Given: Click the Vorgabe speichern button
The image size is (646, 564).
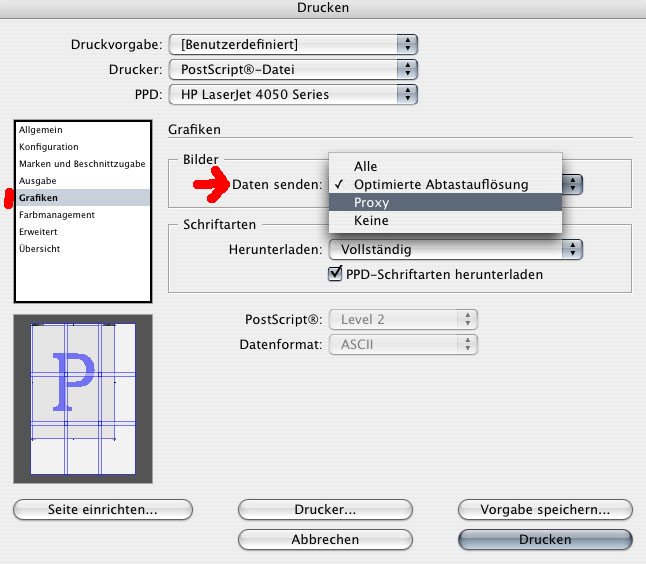Looking at the screenshot, I should (545, 510).
